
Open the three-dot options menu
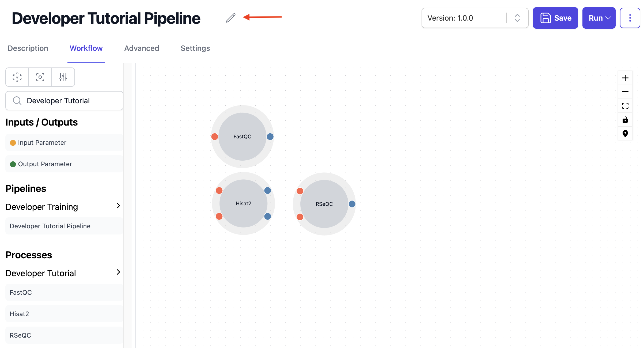point(630,18)
